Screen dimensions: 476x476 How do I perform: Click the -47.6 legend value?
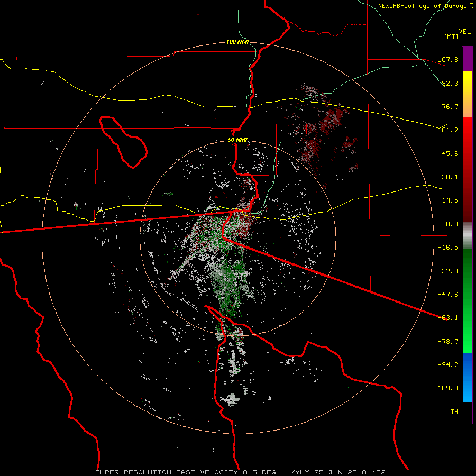pyautogui.click(x=448, y=295)
